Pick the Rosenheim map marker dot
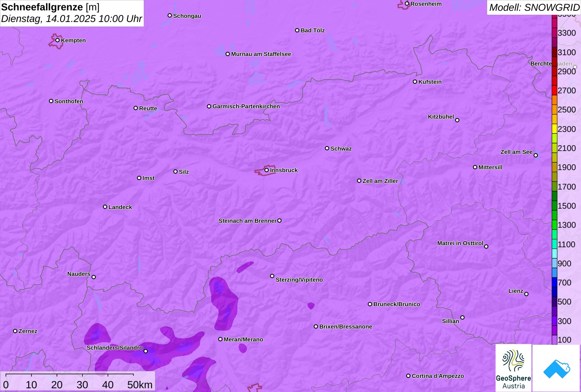 tap(407, 4)
